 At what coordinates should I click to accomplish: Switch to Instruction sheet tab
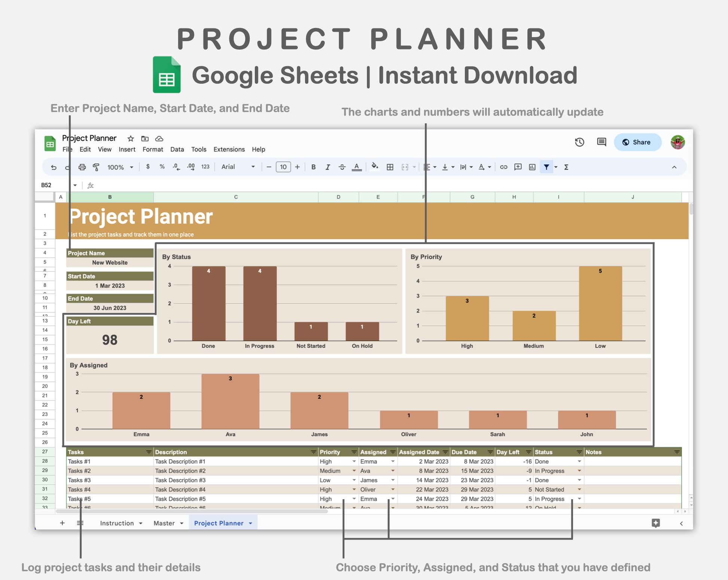coord(117,523)
